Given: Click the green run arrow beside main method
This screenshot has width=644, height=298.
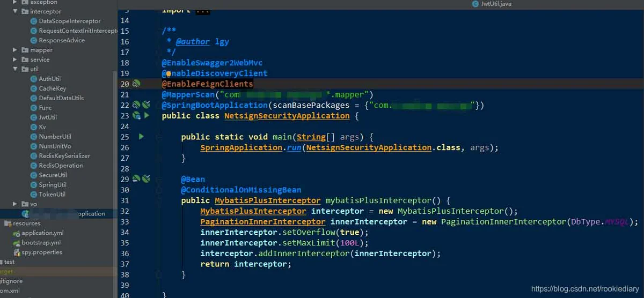Looking at the screenshot, I should (142, 137).
